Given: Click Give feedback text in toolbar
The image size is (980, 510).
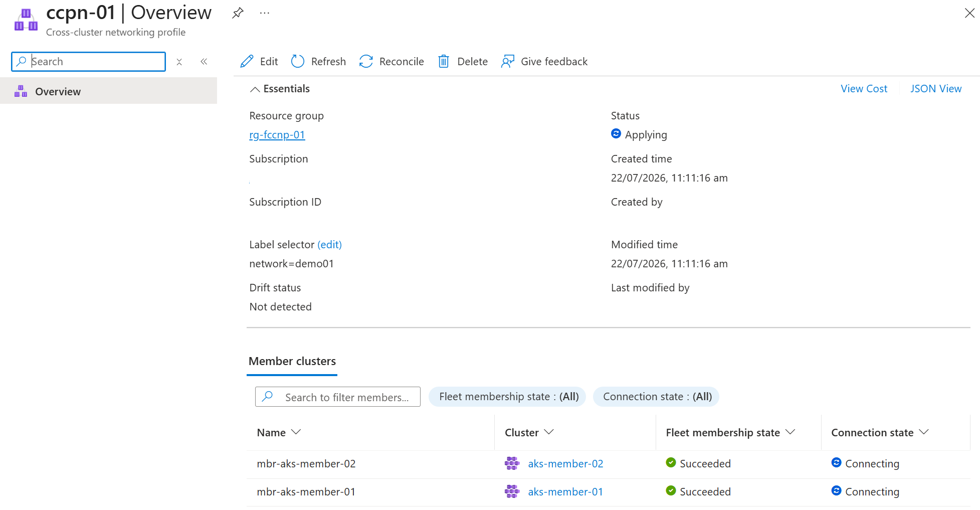Looking at the screenshot, I should 554,62.
